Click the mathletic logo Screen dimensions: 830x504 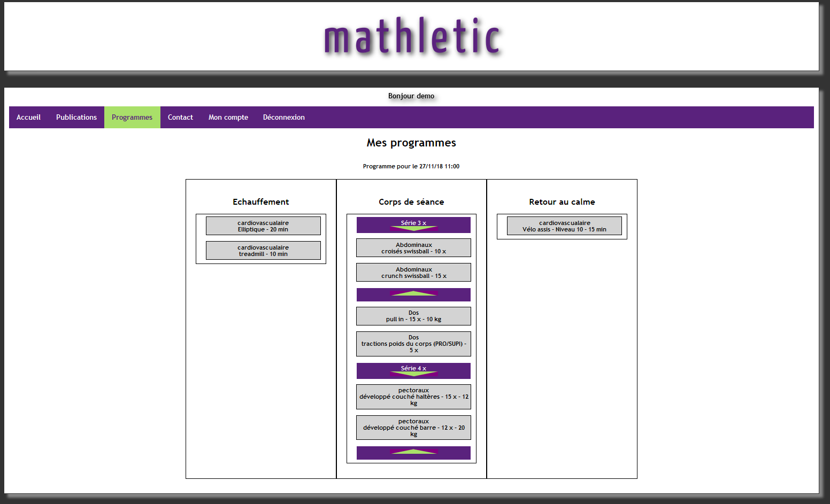[x=412, y=36]
